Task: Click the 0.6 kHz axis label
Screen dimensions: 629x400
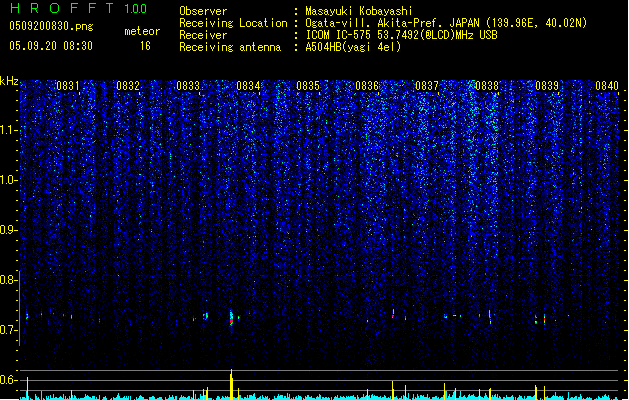Action: tap(9, 380)
